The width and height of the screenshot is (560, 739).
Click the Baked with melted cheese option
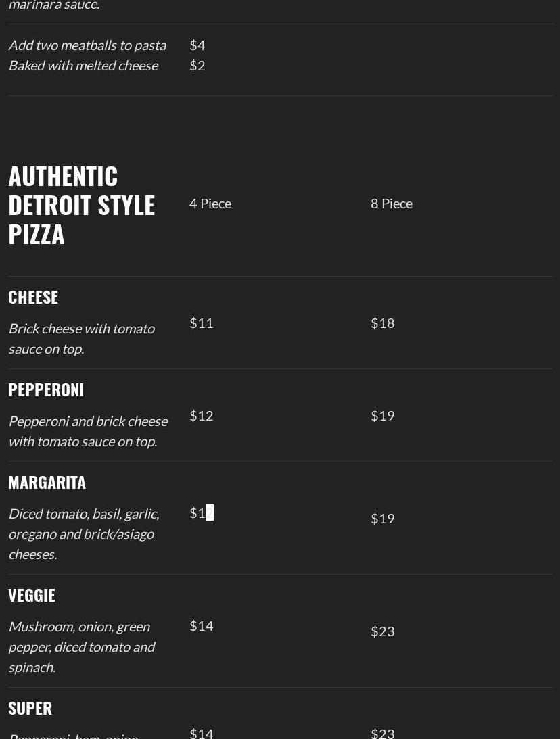click(83, 66)
